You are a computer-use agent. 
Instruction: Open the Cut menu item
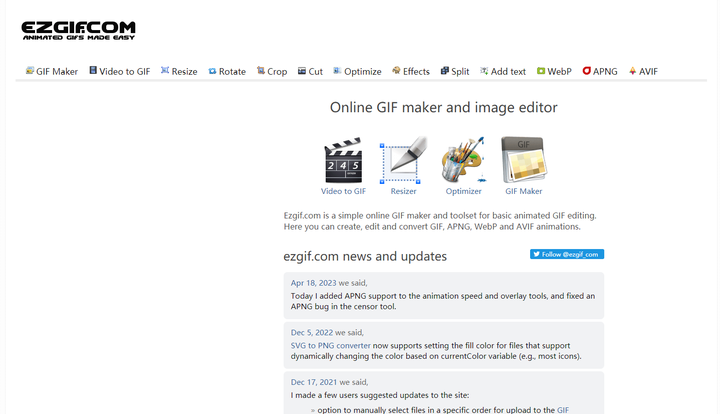tap(310, 71)
